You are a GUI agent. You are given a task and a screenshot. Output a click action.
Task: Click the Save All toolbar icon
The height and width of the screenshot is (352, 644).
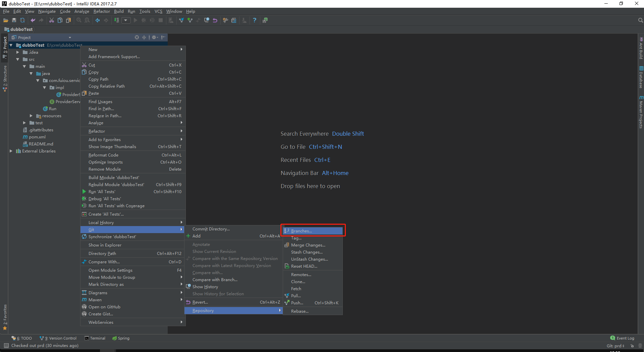tap(14, 20)
